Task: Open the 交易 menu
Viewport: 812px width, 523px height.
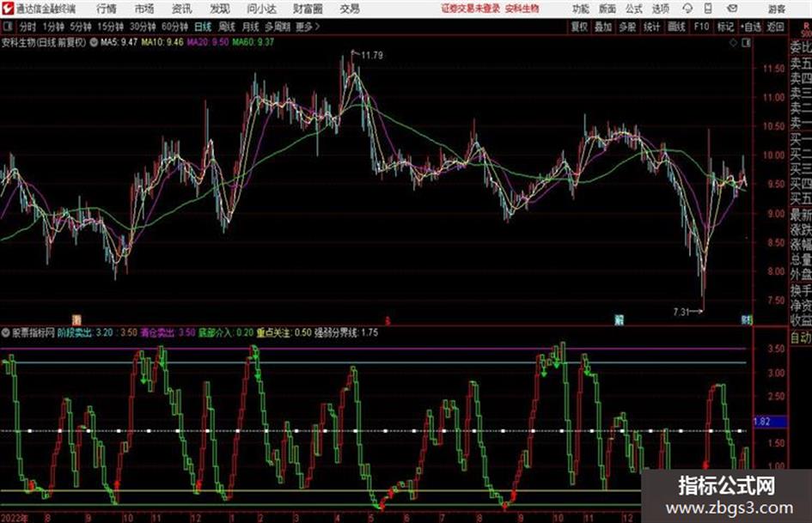Action: pos(350,9)
